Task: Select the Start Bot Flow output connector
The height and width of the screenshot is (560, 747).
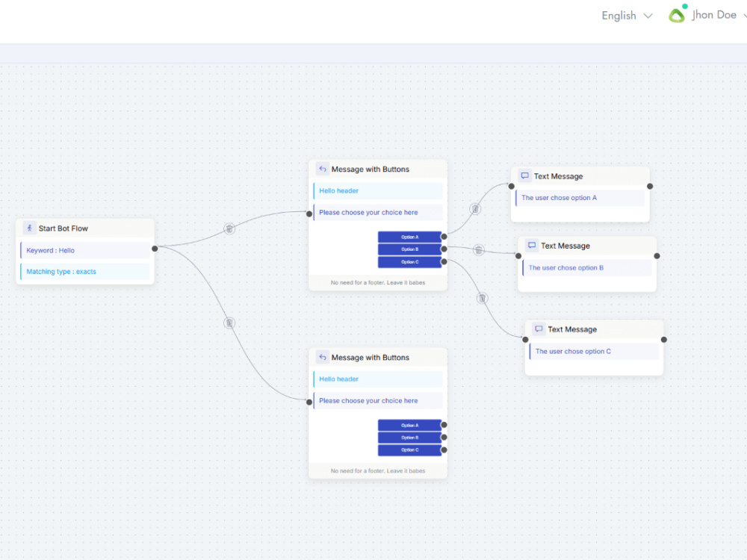Action: (x=155, y=249)
